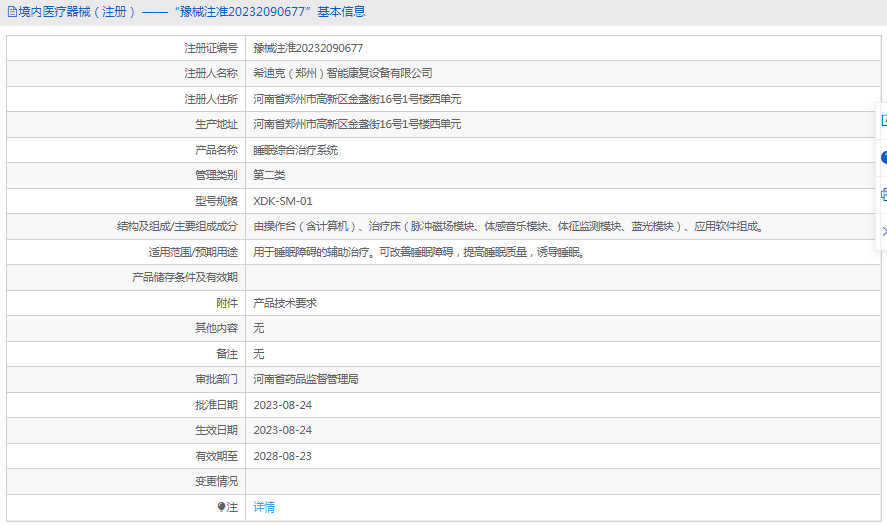The image size is (887, 525).
Task: Click the structure composition text starting 由操作台
Action: pos(510,226)
